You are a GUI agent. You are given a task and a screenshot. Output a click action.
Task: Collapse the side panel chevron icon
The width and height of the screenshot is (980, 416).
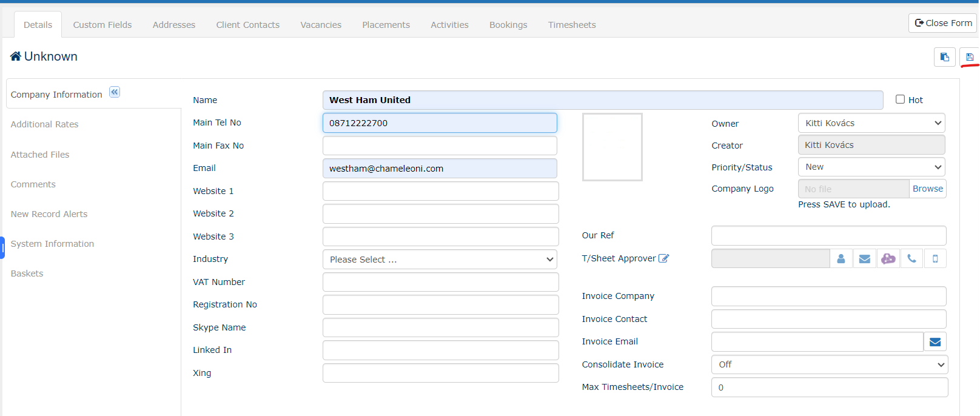tap(115, 92)
